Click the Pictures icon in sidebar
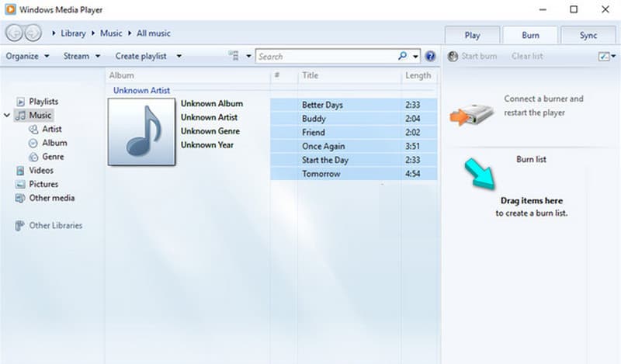621x364 pixels. (20, 184)
